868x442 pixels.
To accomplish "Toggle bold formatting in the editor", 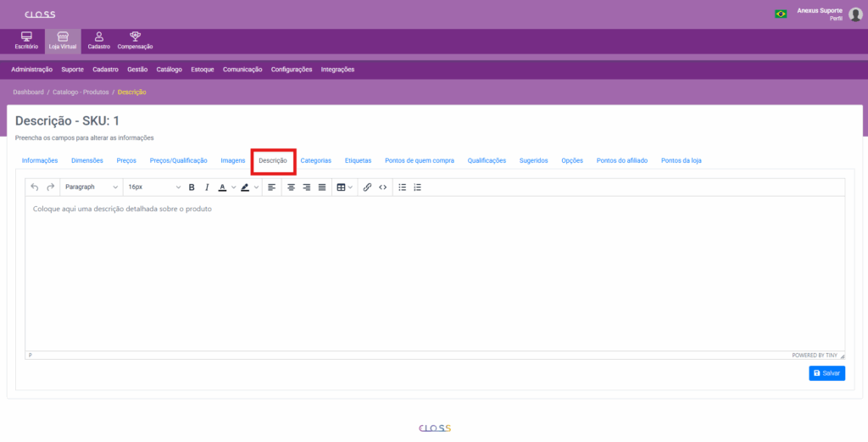I will [192, 187].
